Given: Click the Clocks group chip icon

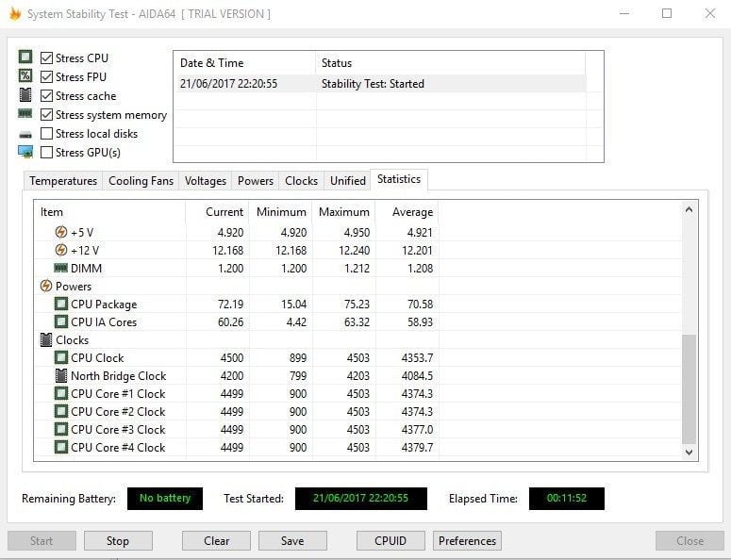Looking at the screenshot, I should point(45,339).
